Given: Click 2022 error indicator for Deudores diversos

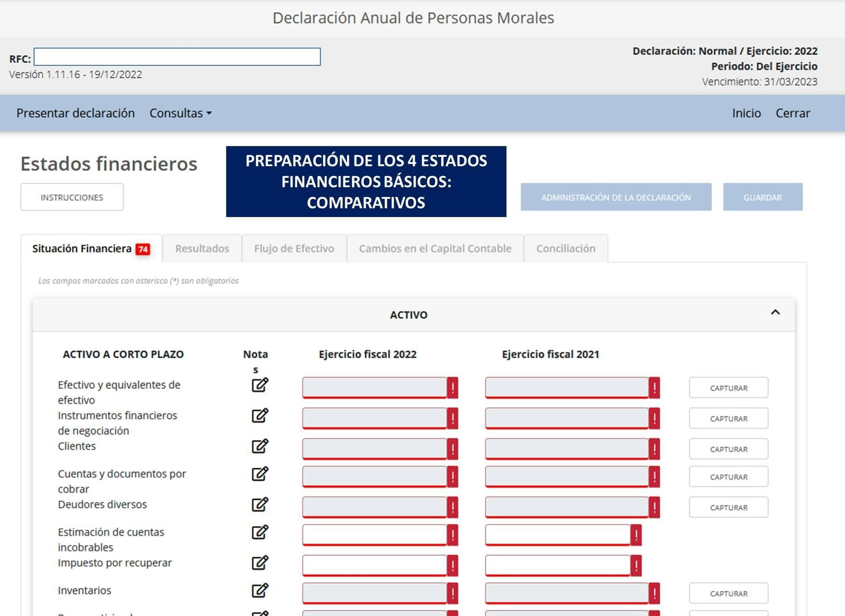Looking at the screenshot, I should pos(453,507).
